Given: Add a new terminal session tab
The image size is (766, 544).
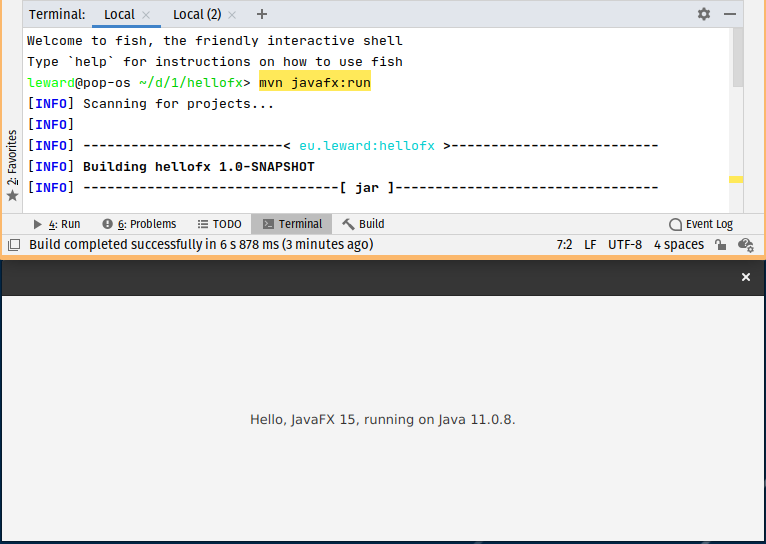Looking at the screenshot, I should tap(262, 14).
